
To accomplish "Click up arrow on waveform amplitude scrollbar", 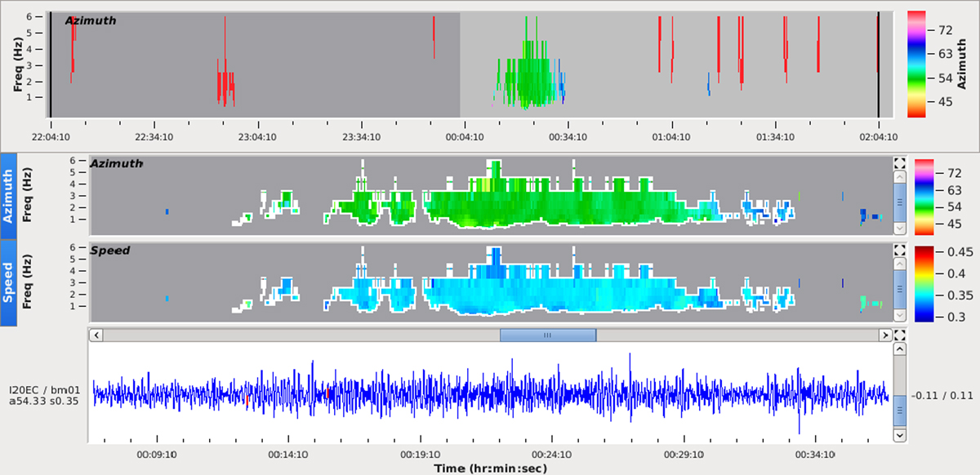I will coord(900,348).
